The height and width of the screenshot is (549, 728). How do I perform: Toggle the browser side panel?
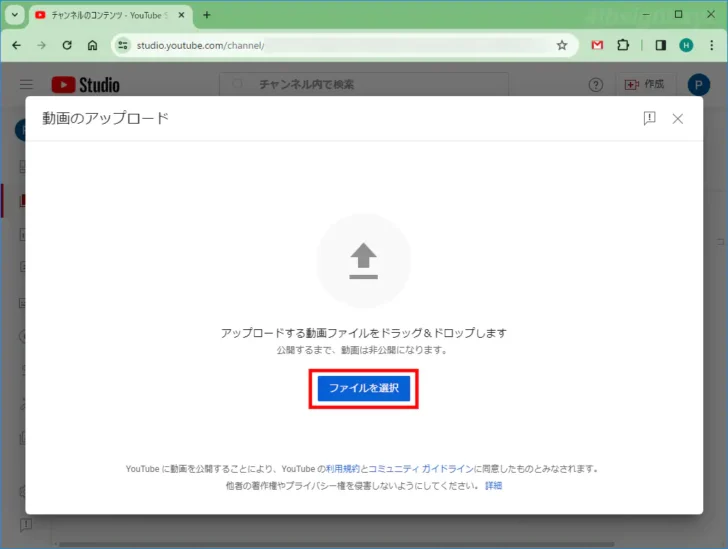click(x=661, y=45)
